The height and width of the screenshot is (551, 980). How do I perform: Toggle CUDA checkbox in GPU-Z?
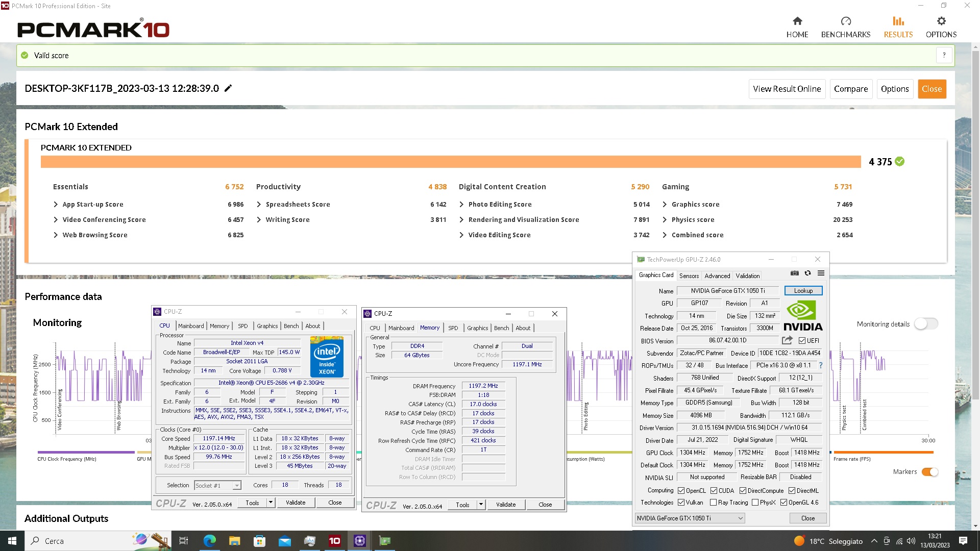[x=714, y=491]
